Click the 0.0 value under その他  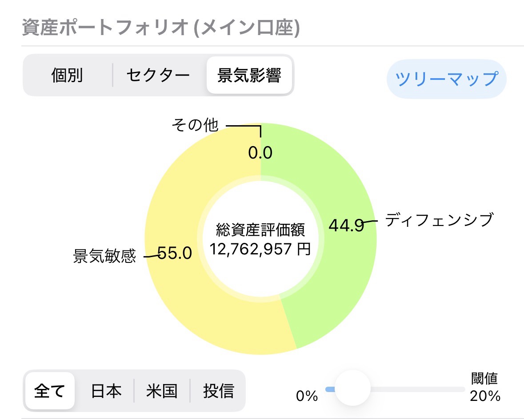(260, 153)
